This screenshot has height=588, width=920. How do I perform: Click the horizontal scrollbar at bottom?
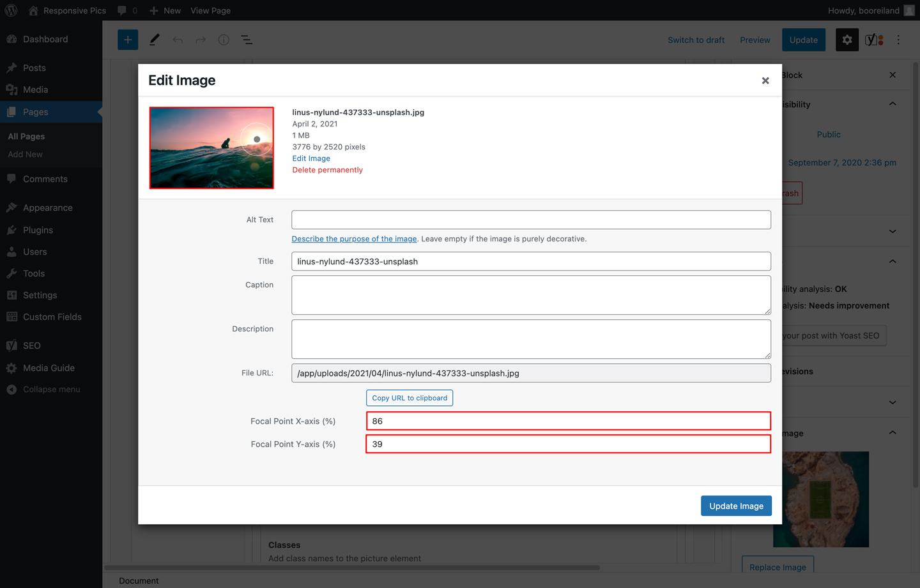point(352,567)
